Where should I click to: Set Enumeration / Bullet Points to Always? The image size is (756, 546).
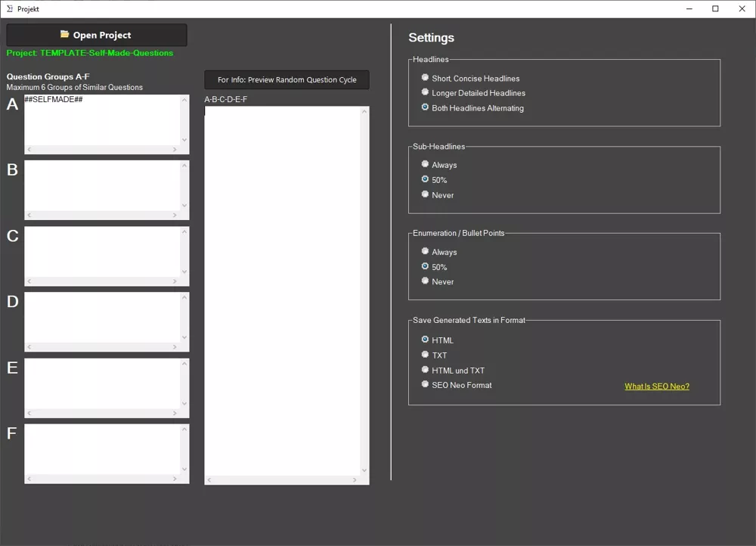coord(438,252)
